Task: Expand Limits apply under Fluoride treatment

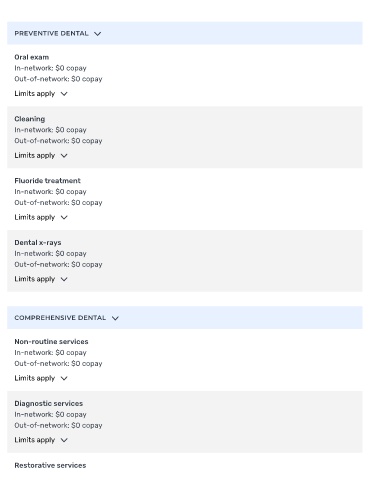Action: [x=41, y=217]
